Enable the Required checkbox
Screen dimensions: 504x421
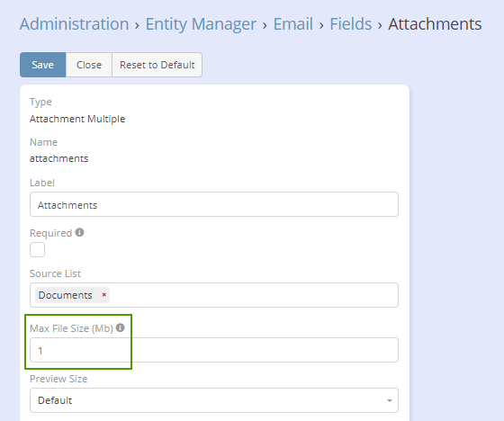pos(37,250)
